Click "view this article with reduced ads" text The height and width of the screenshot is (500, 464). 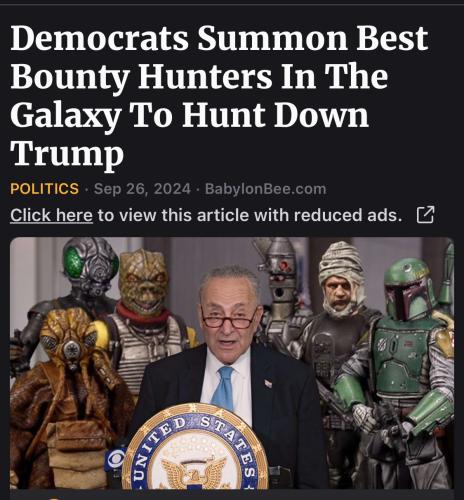[250, 215]
